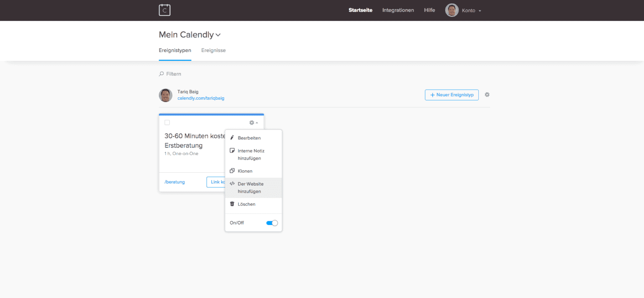Switch to the Ereignisse tab

(x=213, y=50)
